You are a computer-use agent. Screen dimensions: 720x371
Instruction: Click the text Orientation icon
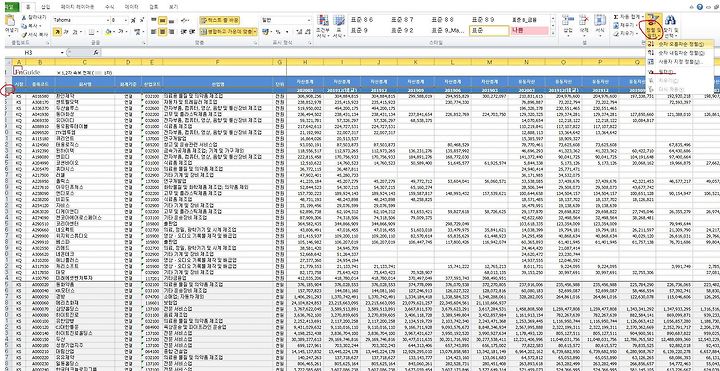[185, 20]
